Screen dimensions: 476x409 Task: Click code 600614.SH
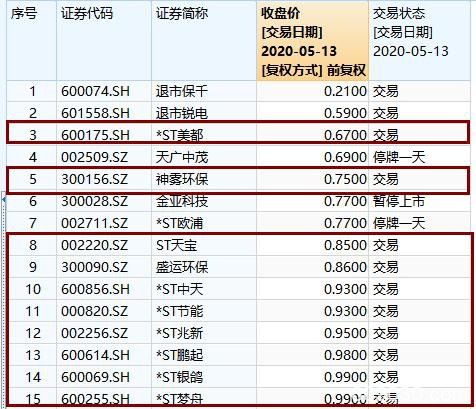click(95, 355)
